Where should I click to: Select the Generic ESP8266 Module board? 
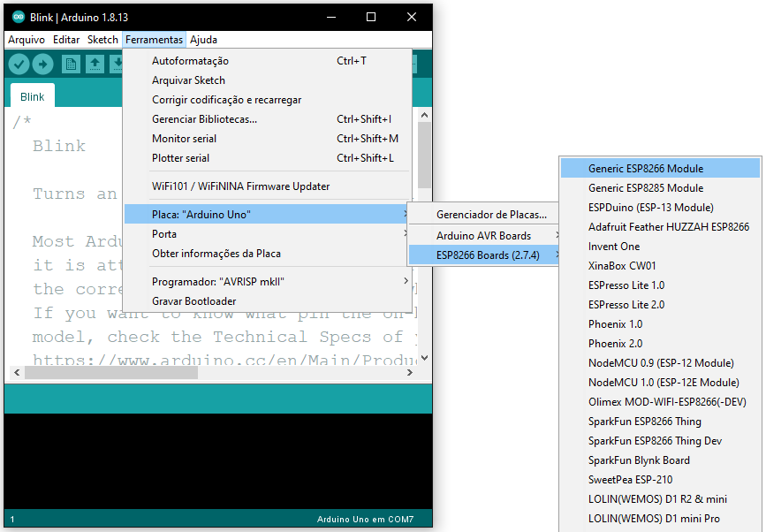(x=661, y=169)
